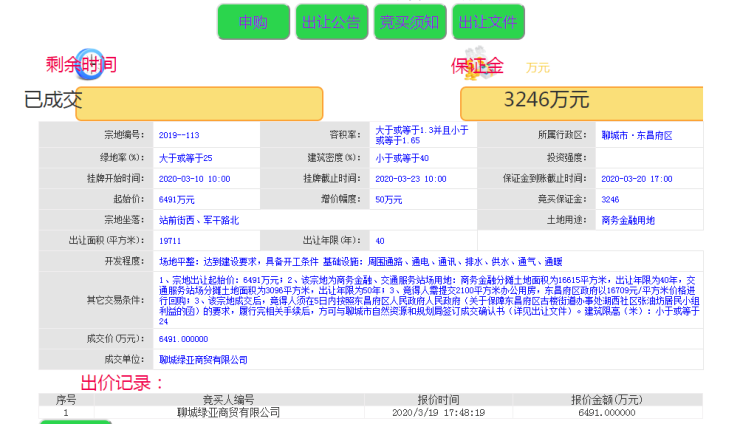This screenshot has height=424, width=740.
Task: Click the 报价金额(万元) column header
Action: (613, 399)
